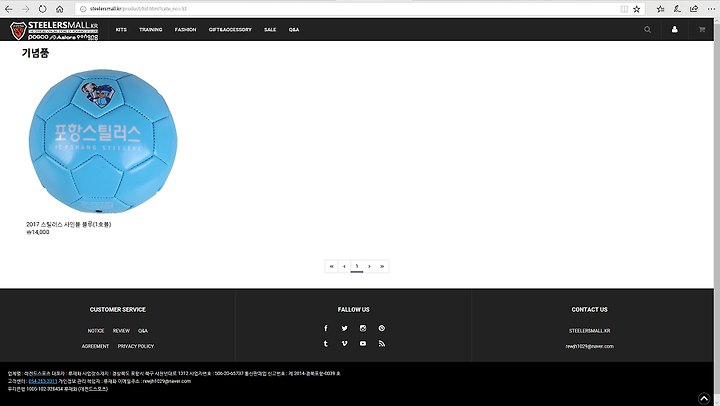This screenshot has width=720, height=406.
Task: Open the 2017 스틸러스 사인볼 product title
Action: click(68, 224)
